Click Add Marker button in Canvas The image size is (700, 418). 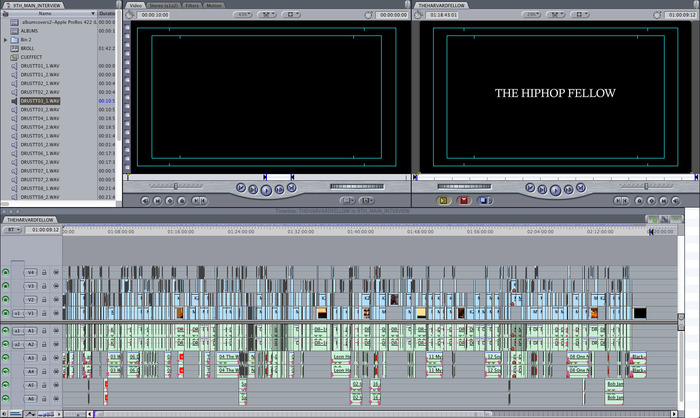tap(639, 201)
